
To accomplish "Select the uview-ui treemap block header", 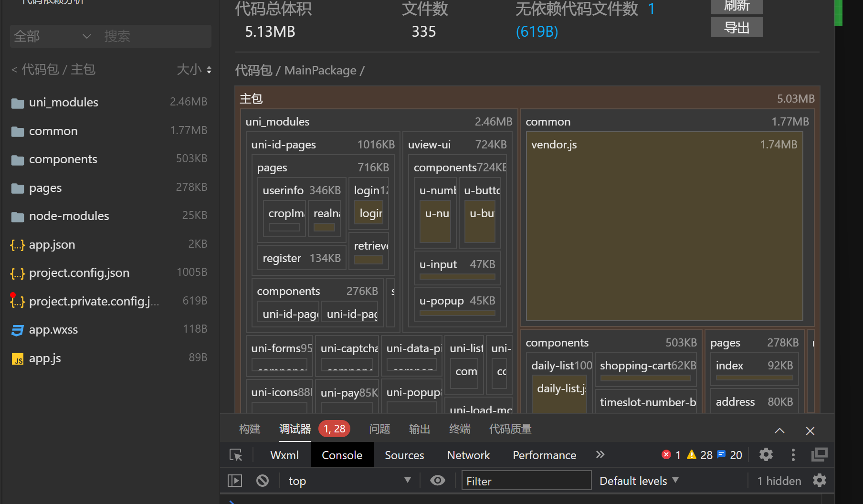I will [x=457, y=145].
